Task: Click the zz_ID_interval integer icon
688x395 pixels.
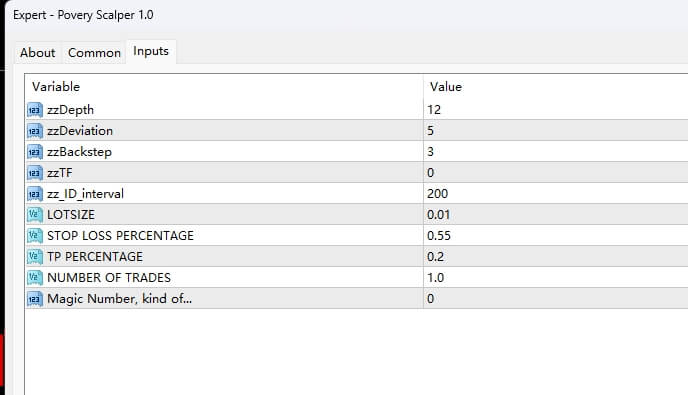Action: tap(35, 194)
